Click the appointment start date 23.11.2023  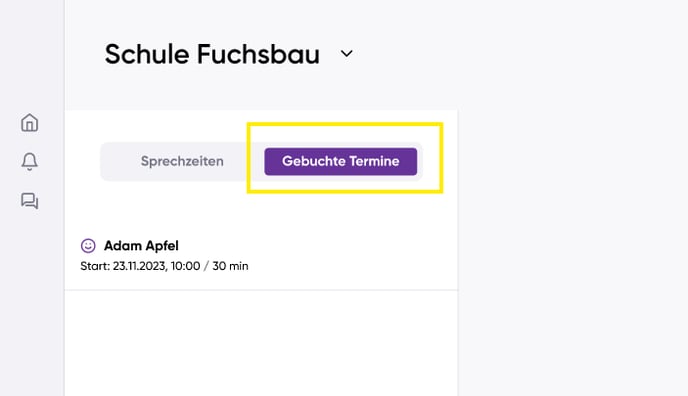click(x=140, y=266)
